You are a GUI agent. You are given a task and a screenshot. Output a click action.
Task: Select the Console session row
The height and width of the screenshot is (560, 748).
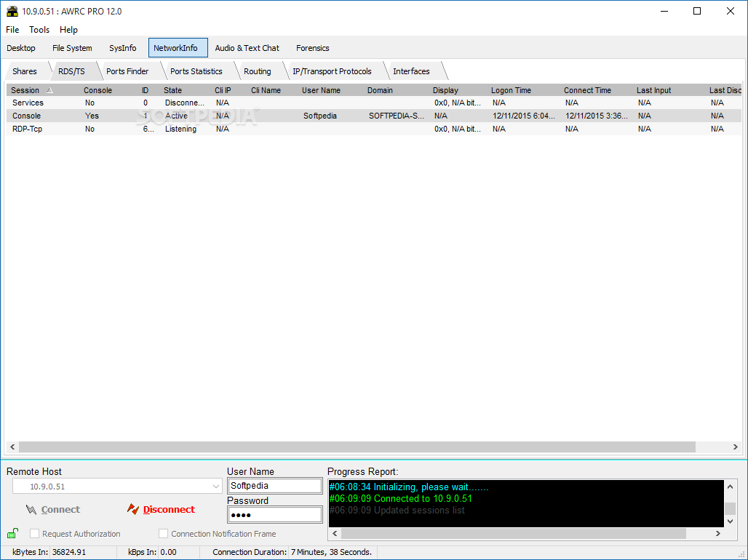pos(373,116)
